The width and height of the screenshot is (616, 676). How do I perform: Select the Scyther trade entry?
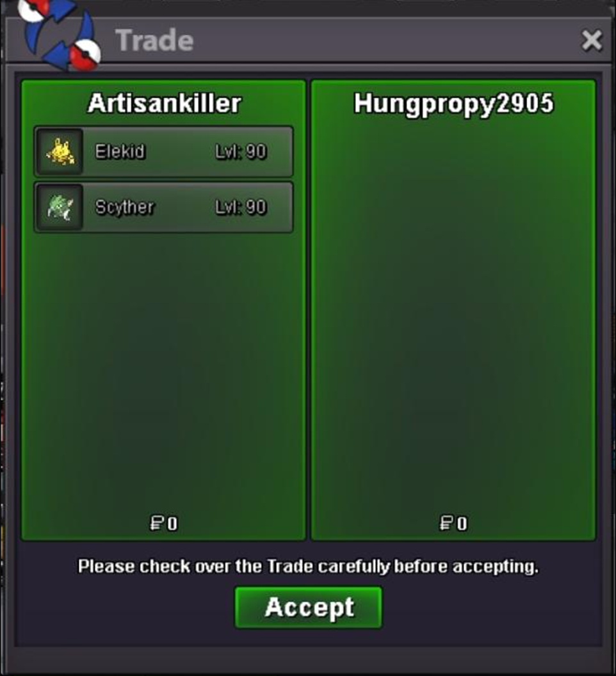pyautogui.click(x=163, y=207)
